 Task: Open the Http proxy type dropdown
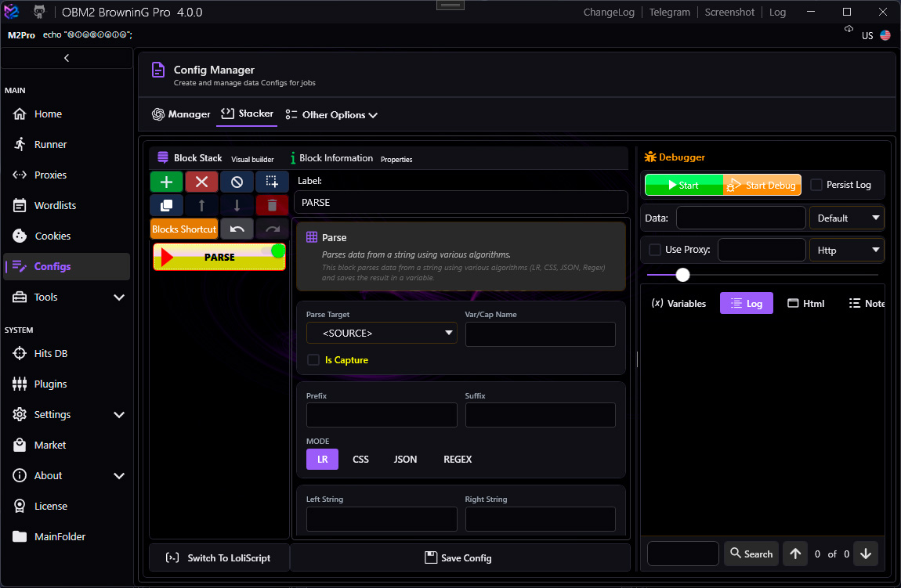[x=846, y=251]
